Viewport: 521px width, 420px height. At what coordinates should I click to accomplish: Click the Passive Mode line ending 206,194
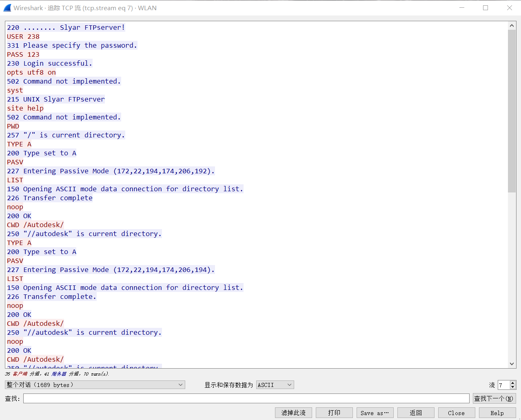click(x=111, y=270)
